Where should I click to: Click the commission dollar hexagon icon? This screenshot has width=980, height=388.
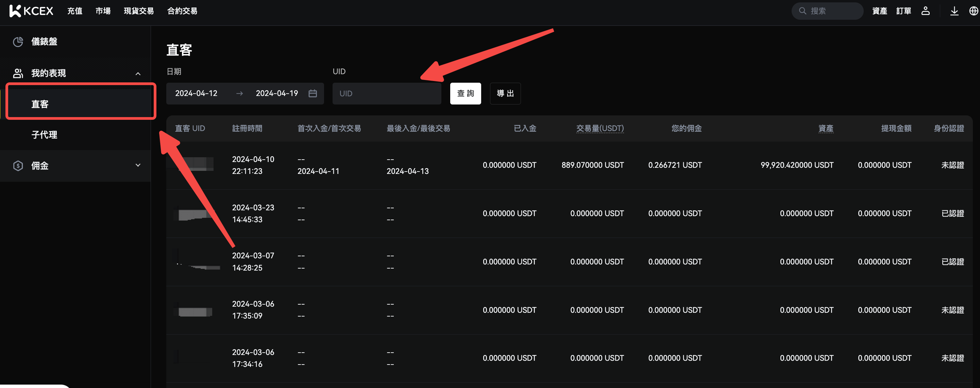pyautogui.click(x=18, y=166)
